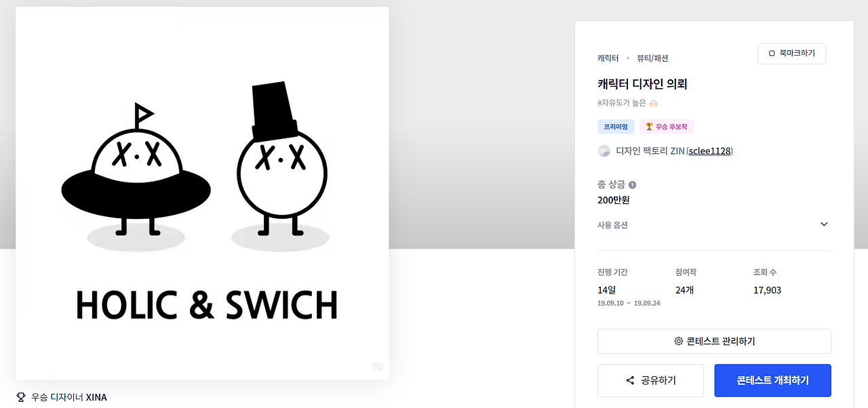Expand the 사용 옵션 chevron
Image resolution: width=868 pixels, height=408 pixels.
pyautogui.click(x=824, y=224)
